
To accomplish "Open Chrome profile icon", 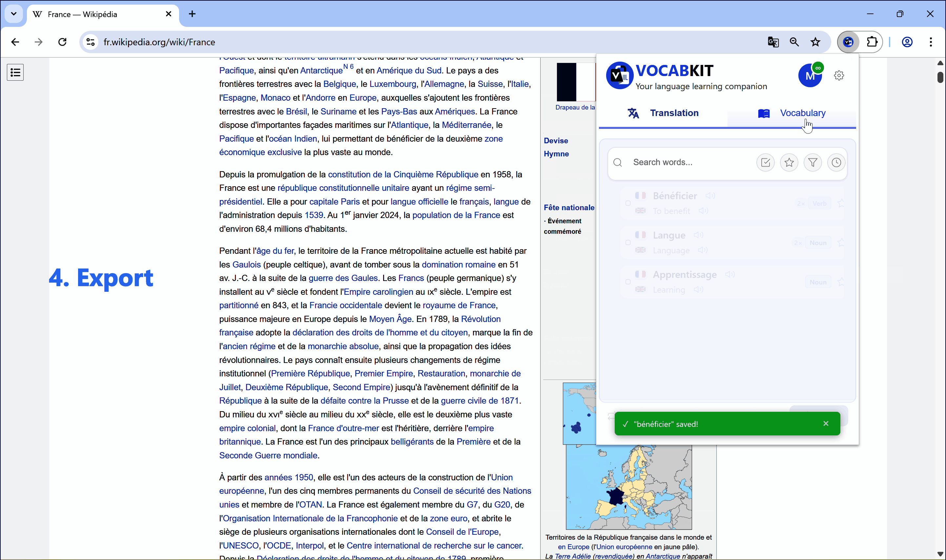I will (x=907, y=42).
